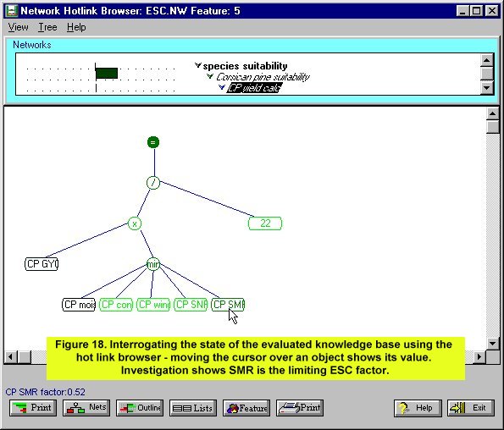
Task: Open the View menu
Action: (x=18, y=27)
